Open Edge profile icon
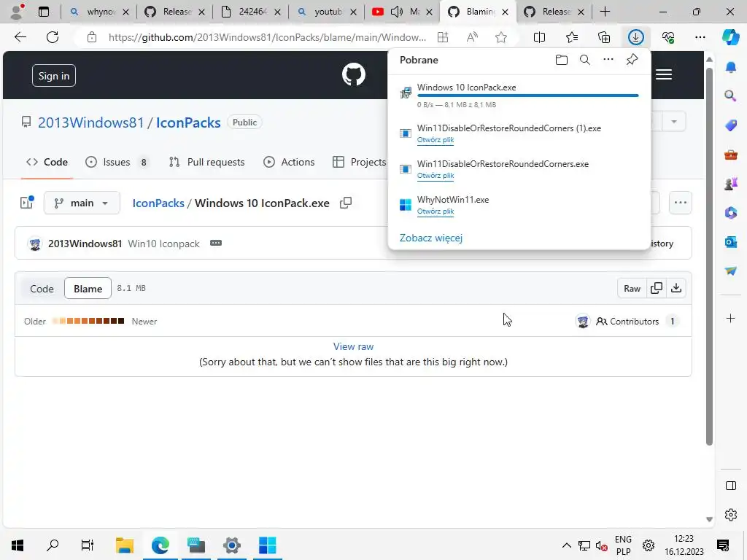The image size is (747, 560). [x=18, y=12]
